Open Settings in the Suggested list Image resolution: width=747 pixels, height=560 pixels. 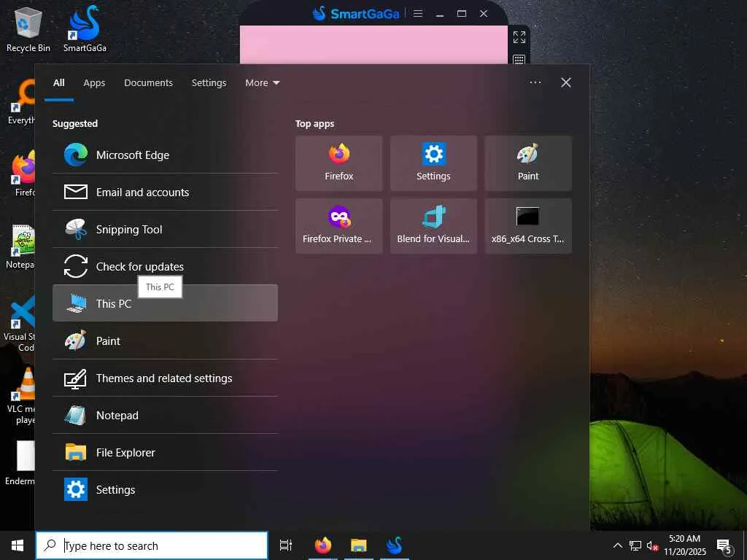[x=165, y=489]
